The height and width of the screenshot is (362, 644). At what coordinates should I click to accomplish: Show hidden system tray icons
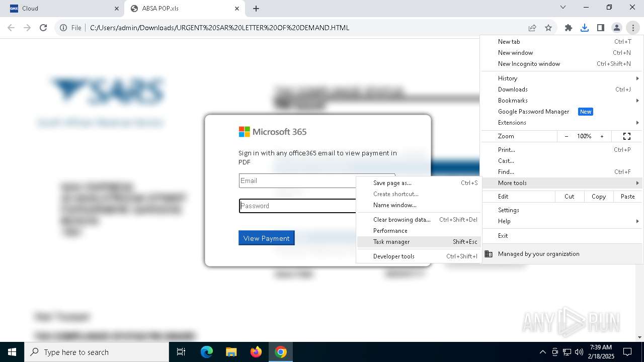coord(542,352)
